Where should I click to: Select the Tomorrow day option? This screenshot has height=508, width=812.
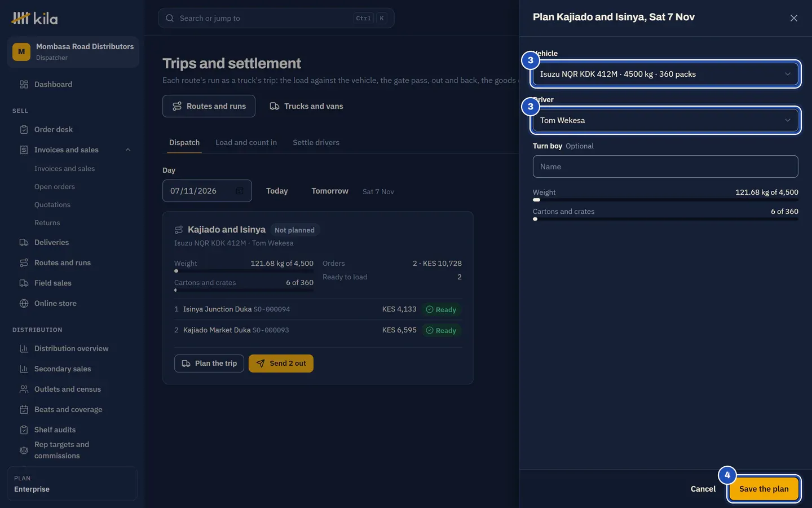click(x=330, y=191)
